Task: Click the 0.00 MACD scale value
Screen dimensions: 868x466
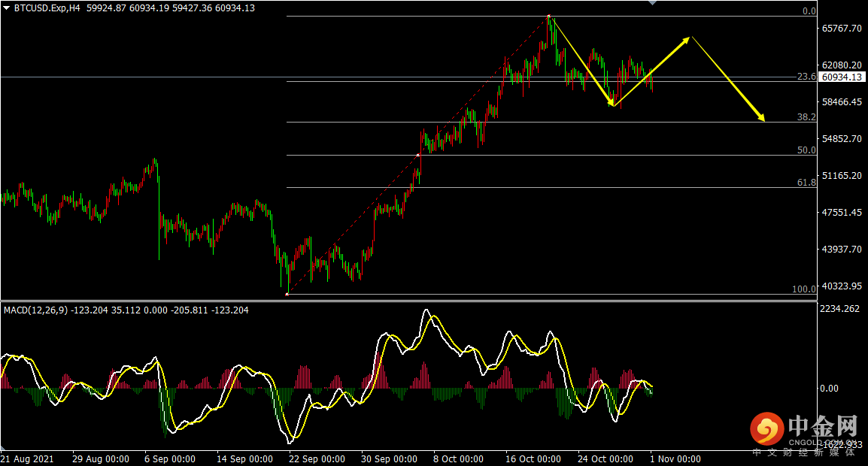Action: [x=829, y=389]
